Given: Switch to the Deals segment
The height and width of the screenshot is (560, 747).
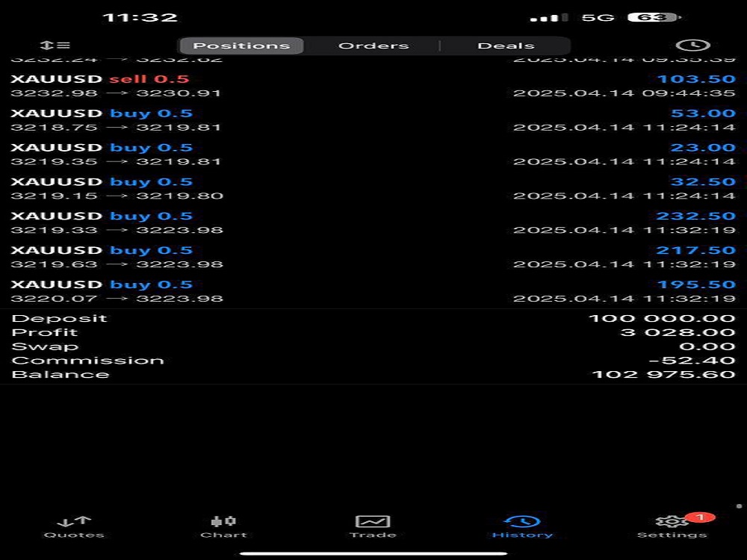Looking at the screenshot, I should click(506, 46).
